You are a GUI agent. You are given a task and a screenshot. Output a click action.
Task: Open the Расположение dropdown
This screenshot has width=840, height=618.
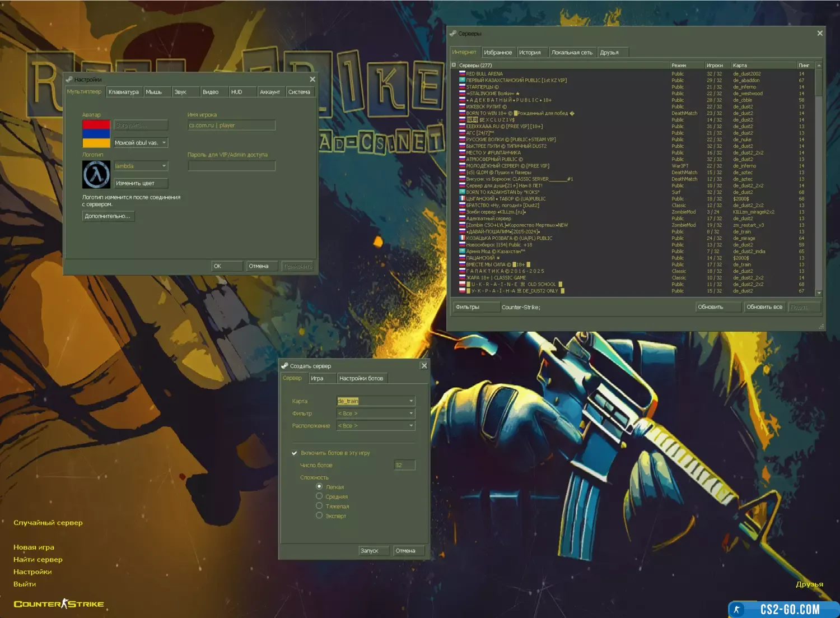point(411,426)
